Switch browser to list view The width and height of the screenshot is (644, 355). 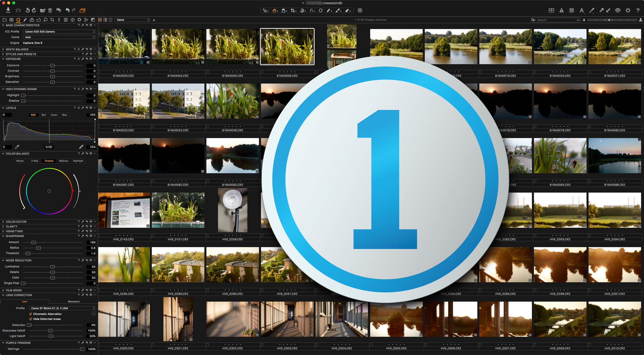(105, 20)
